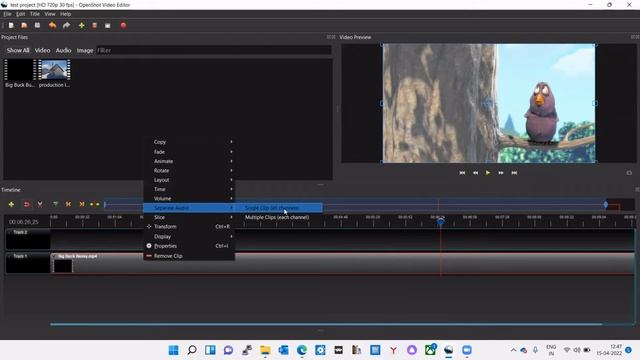
Task: Click the green Import Files plus icon
Action: click(x=82, y=25)
